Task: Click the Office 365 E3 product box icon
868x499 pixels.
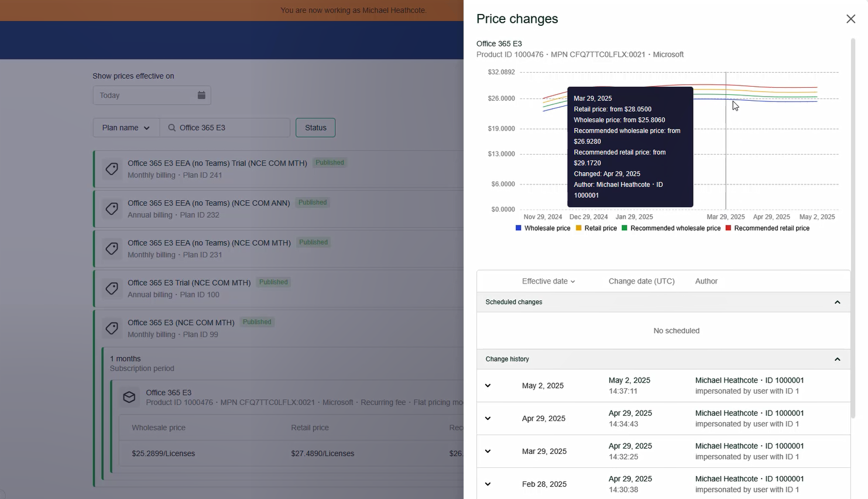Action: coord(129,398)
